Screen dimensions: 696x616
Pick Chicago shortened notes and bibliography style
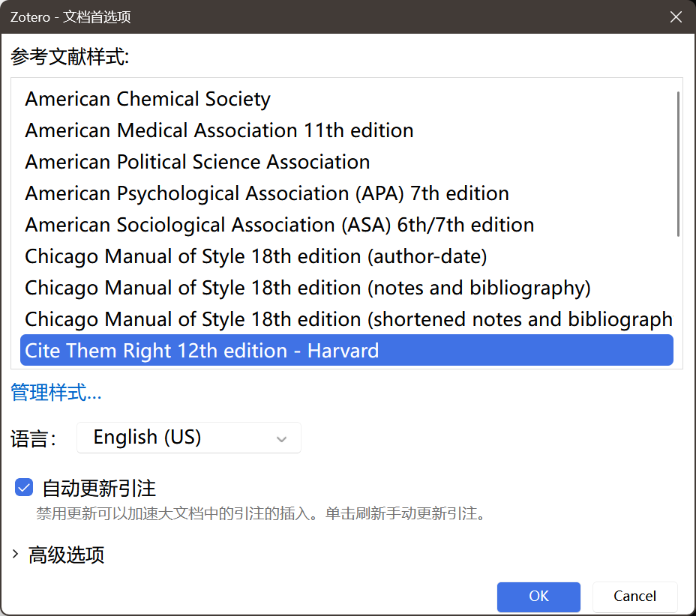pyautogui.click(x=348, y=319)
